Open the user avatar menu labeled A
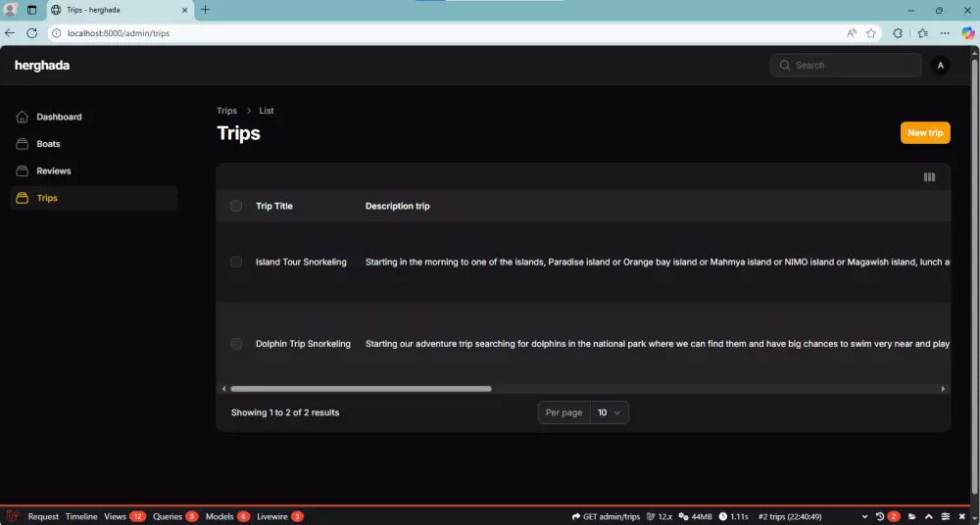The image size is (980, 525). tap(940, 65)
